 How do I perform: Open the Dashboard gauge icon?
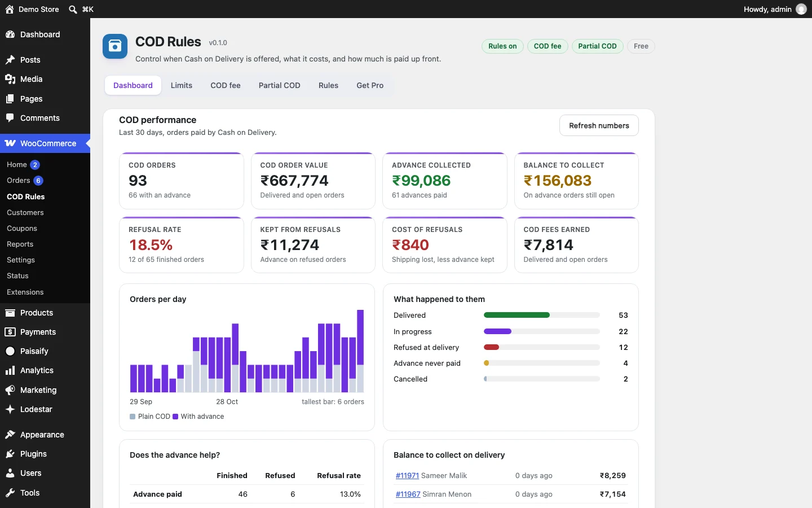click(10, 34)
